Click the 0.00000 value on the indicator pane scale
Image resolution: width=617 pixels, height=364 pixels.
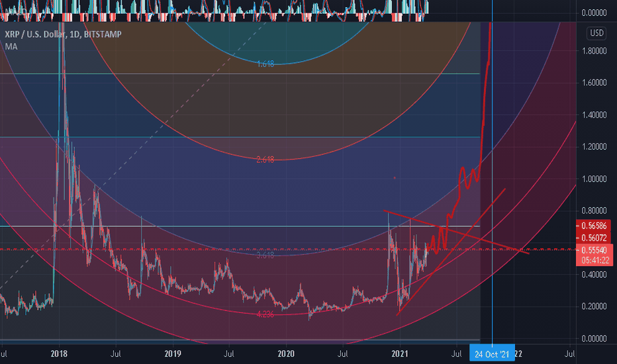click(594, 13)
